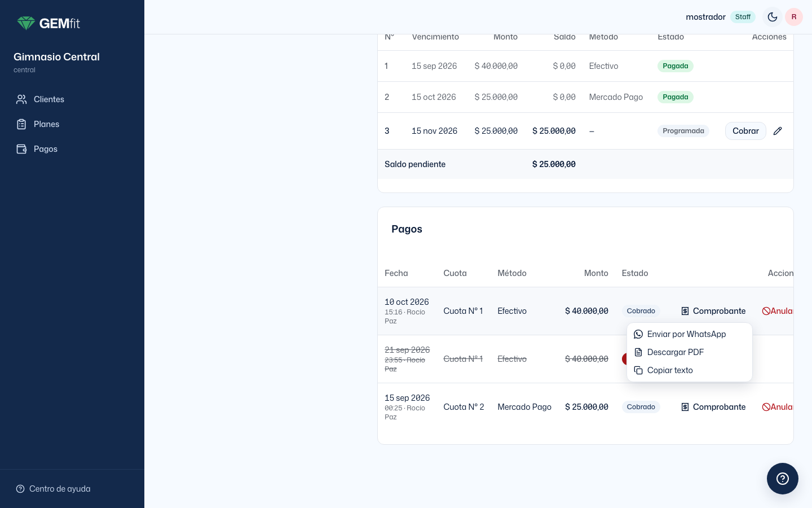Anular the 10 oct 2026 payment

[x=778, y=311]
